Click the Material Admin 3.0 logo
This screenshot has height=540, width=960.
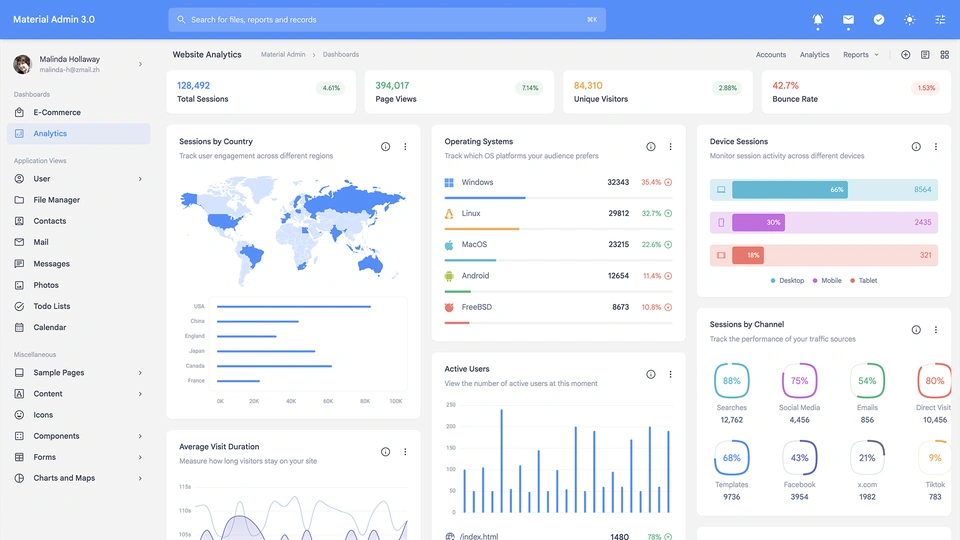(x=54, y=20)
